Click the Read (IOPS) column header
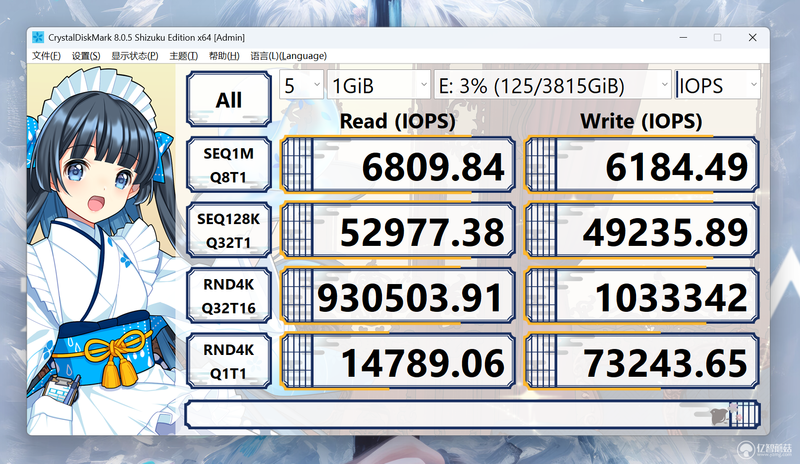Screen dimensions: 800x464 pos(397,121)
